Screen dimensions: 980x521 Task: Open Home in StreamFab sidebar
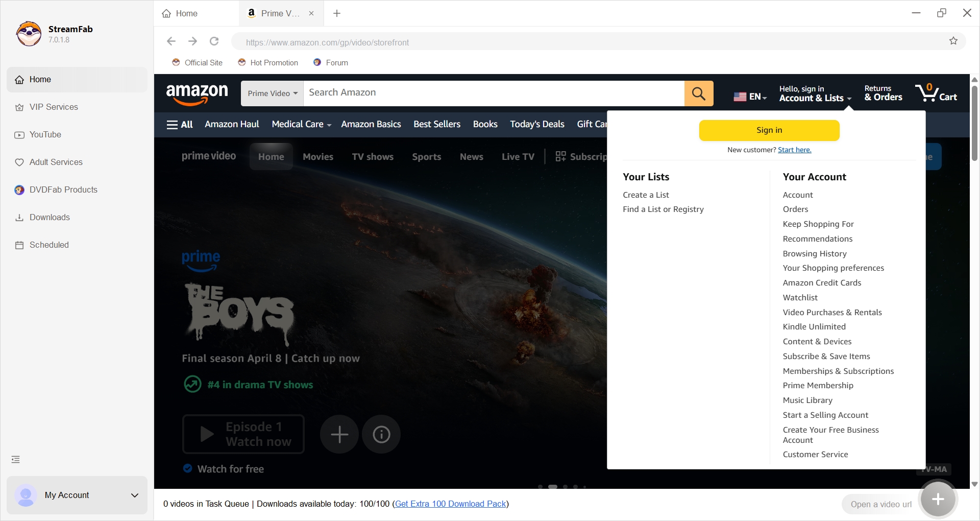tap(77, 80)
